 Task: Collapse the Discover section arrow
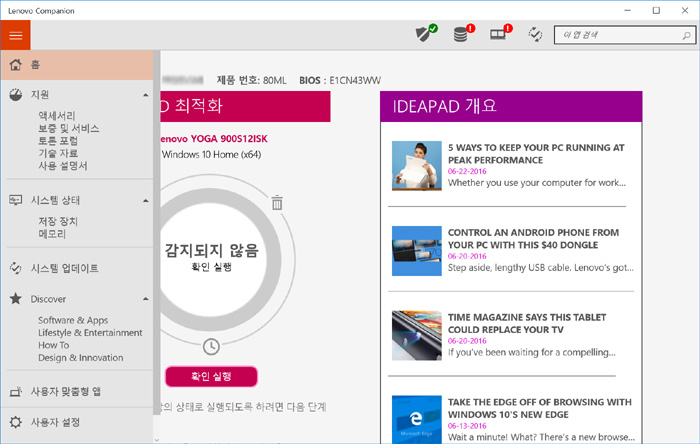[146, 299]
